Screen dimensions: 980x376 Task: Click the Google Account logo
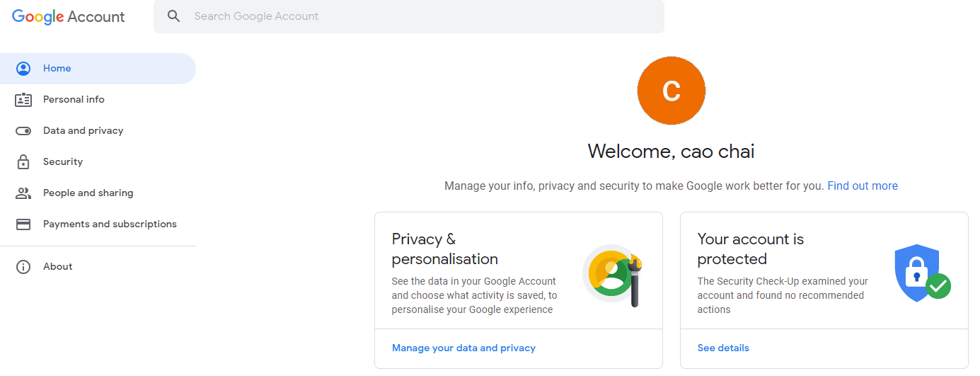pyautogui.click(x=69, y=17)
